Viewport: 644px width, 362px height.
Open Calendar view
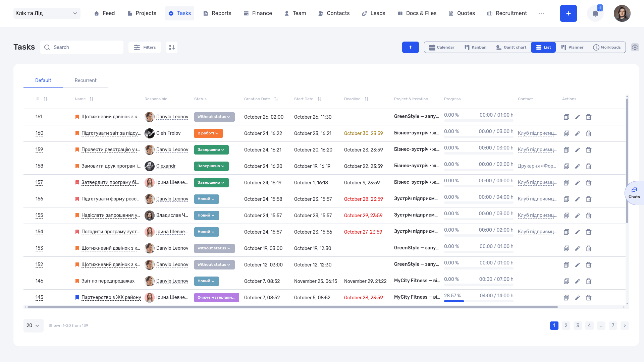(442, 47)
